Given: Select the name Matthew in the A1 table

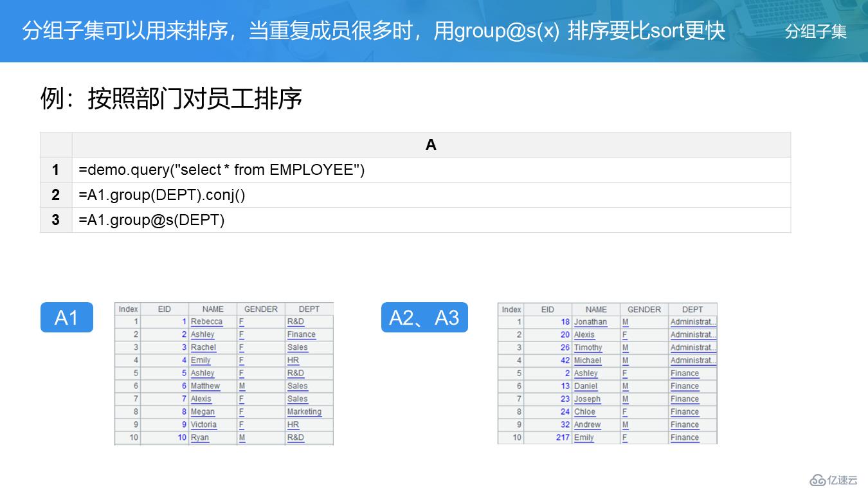Looking at the screenshot, I should point(205,386).
